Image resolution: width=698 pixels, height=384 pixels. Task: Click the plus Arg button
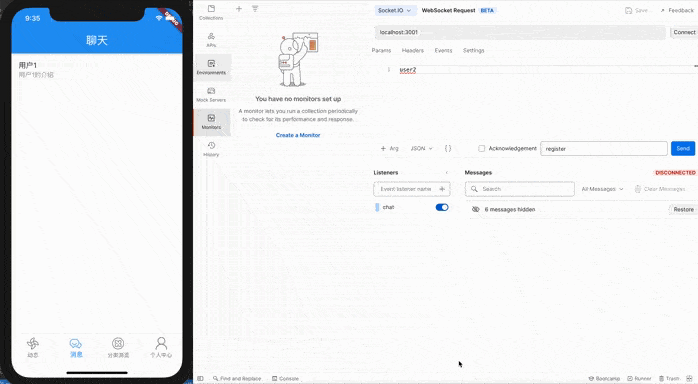click(390, 149)
